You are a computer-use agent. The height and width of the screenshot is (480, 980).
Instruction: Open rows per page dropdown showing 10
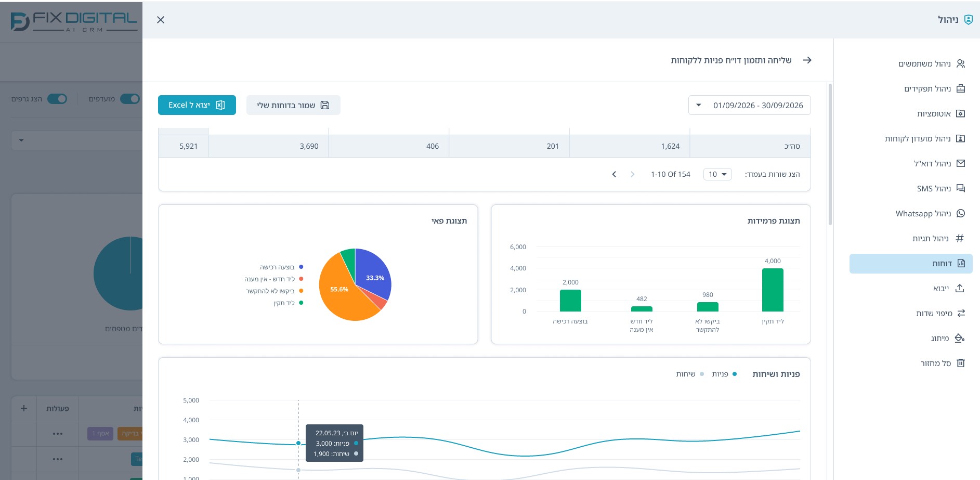point(717,174)
